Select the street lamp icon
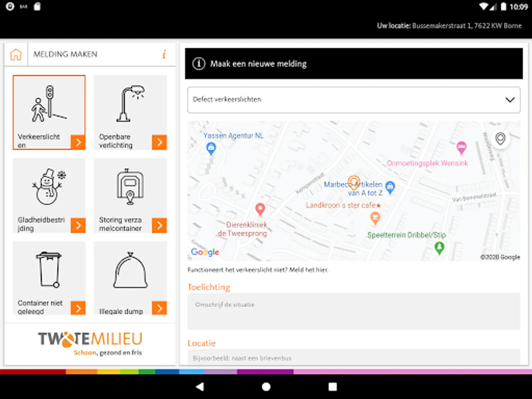 tap(130, 104)
